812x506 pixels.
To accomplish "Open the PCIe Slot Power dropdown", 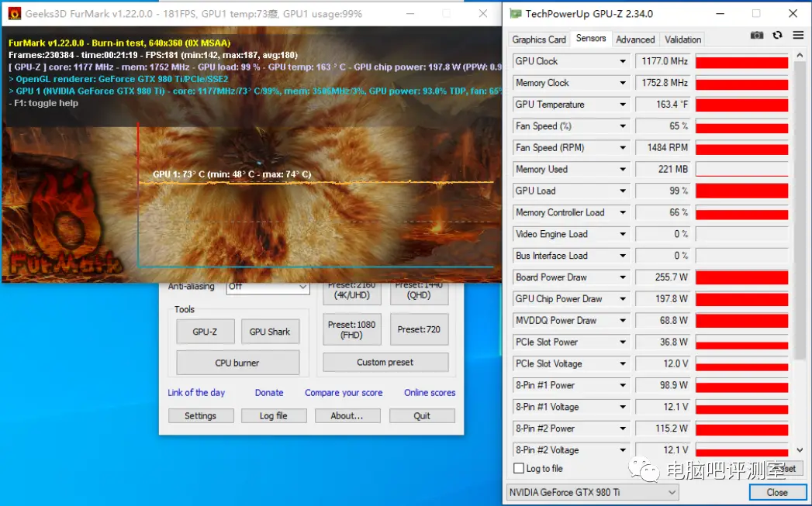I will pos(623,342).
